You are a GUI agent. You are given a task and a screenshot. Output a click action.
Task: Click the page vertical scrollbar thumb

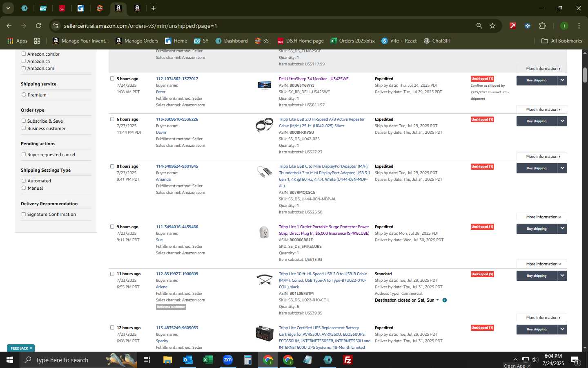pos(585,74)
